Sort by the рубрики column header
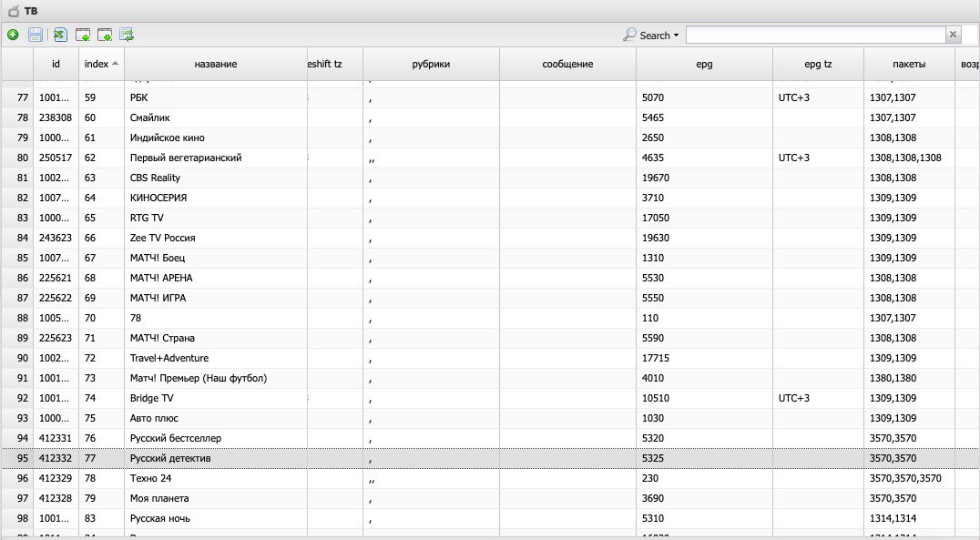980x540 pixels. (x=431, y=64)
